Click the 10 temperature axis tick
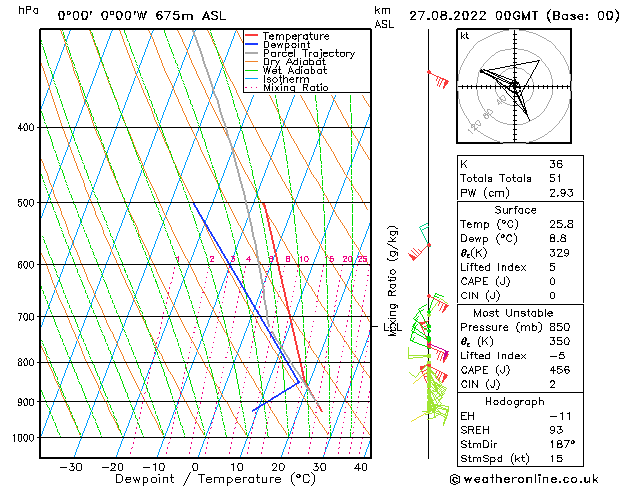 coord(237,467)
